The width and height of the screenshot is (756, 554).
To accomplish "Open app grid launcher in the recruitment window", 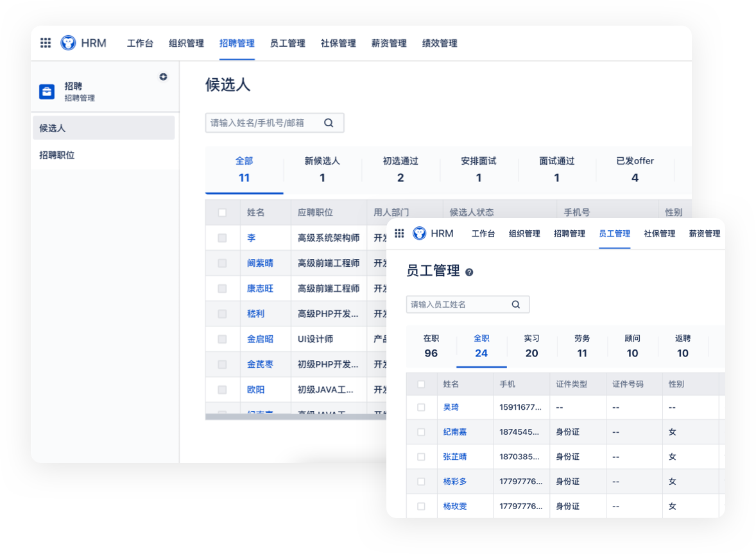I will tap(46, 43).
